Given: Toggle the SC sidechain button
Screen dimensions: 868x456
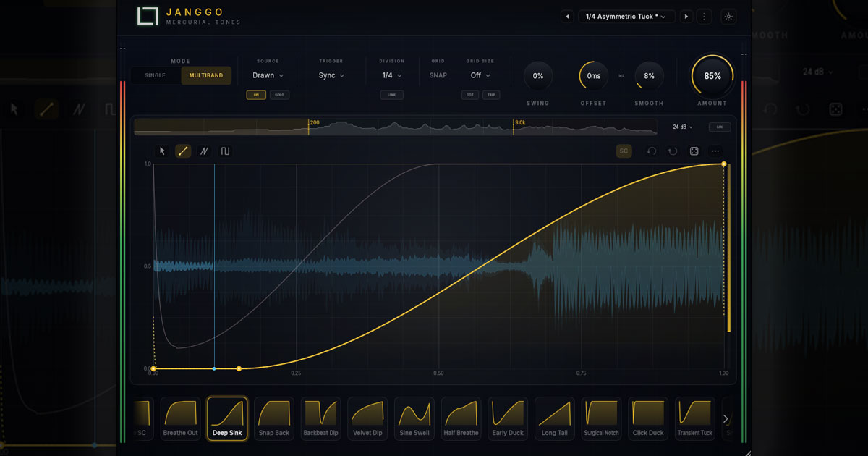Looking at the screenshot, I should pyautogui.click(x=624, y=151).
